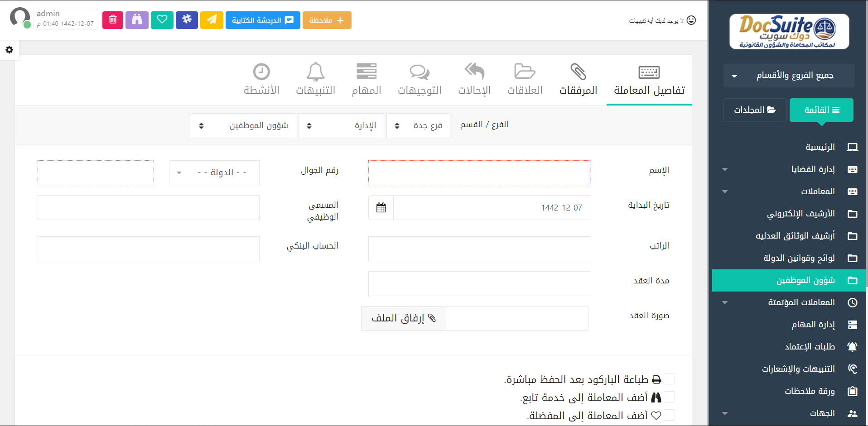The height and width of the screenshot is (426, 868).
Task: Open the Jeddah branch dropdown
Action: pos(418,125)
